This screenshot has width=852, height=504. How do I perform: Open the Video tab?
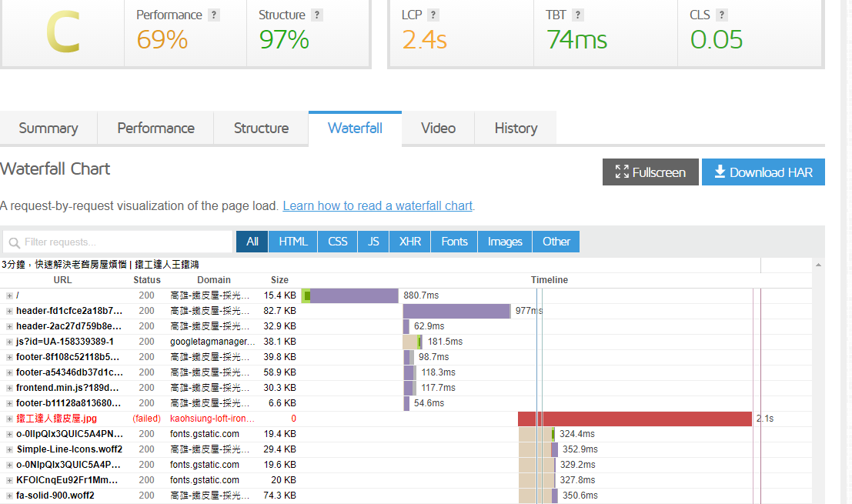[438, 129]
